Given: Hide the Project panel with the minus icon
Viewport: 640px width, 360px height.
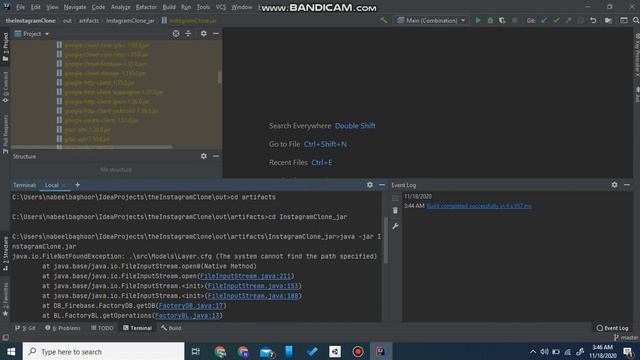Looking at the screenshot, I should click(x=216, y=34).
